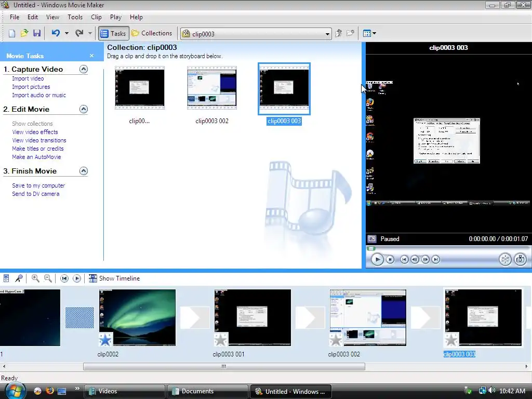The width and height of the screenshot is (532, 399).
Task: Stop playback in the preview monitor
Action: [390, 260]
